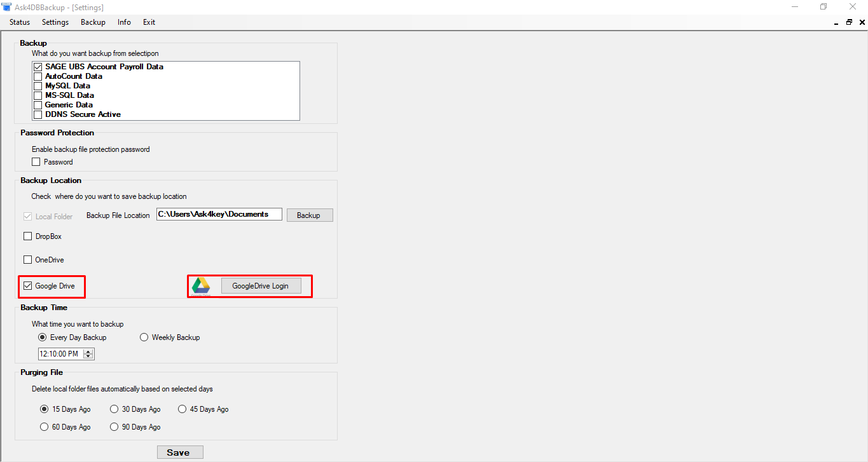Click the Exit menu item
Viewport: 868px width, 462px height.
[x=149, y=22]
